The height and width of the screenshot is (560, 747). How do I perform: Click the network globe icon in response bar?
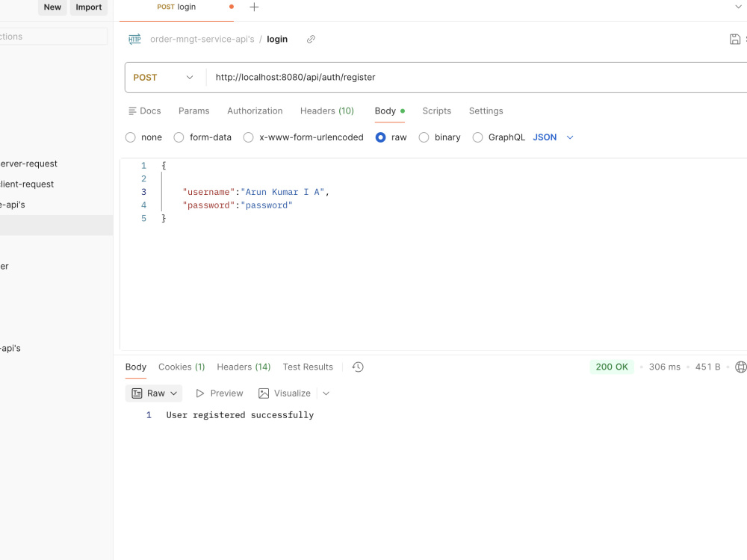[741, 367]
